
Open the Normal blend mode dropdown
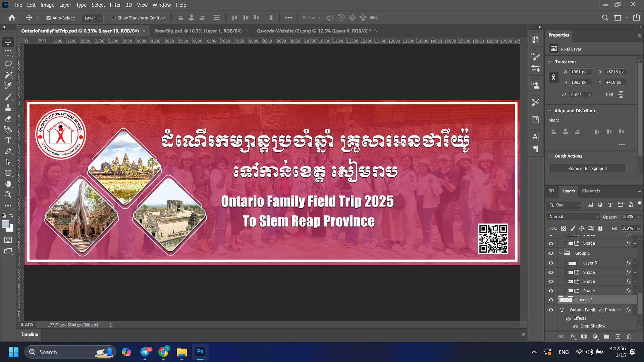(573, 217)
